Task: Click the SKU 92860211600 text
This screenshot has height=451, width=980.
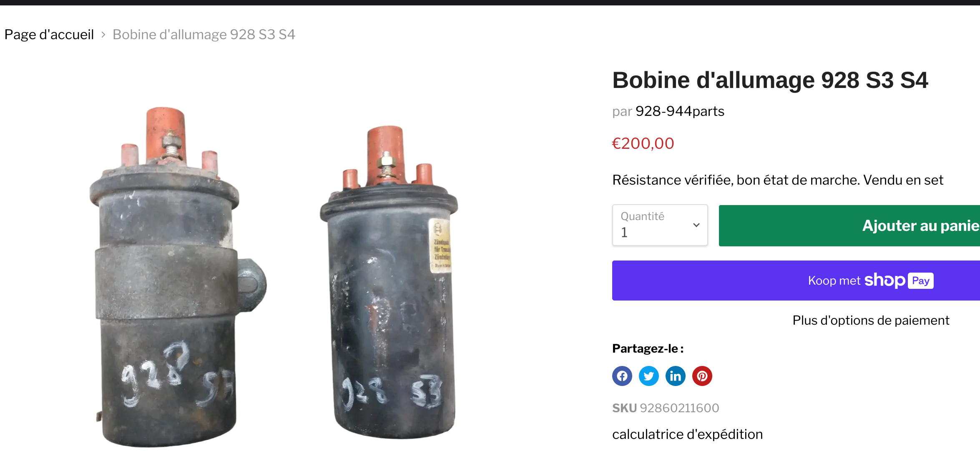Action: tap(666, 408)
